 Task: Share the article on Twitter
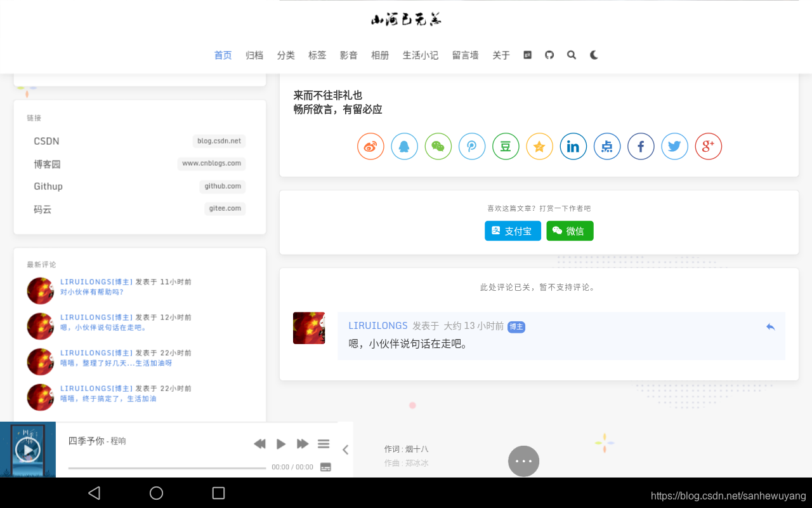tap(674, 146)
